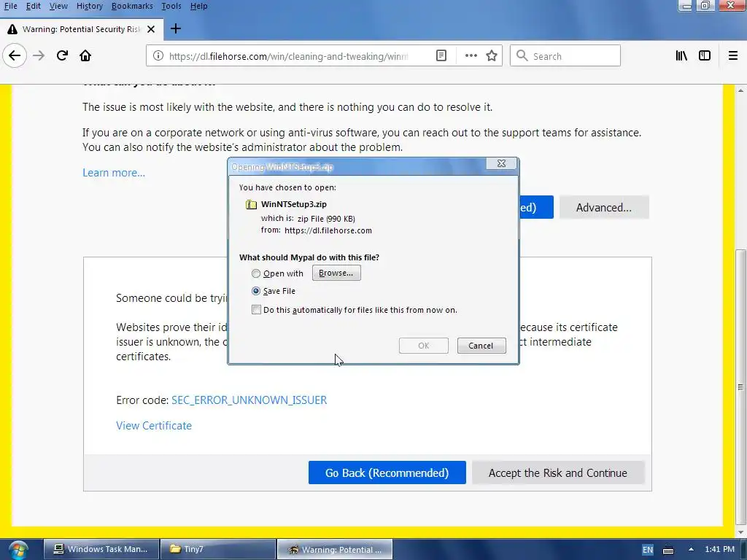Switch to Windows Task Manager taskbar item
This screenshot has width=747, height=560.
[101, 550]
